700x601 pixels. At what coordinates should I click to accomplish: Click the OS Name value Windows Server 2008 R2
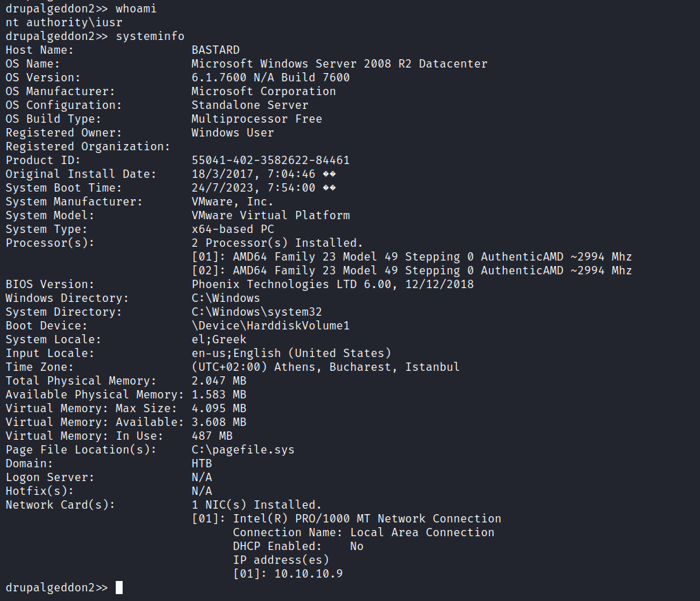(339, 63)
